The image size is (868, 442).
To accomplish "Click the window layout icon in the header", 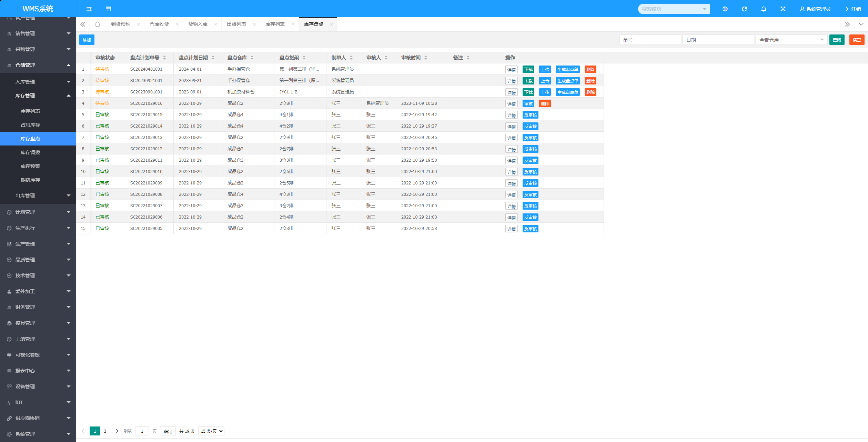I will pyautogui.click(x=108, y=9).
